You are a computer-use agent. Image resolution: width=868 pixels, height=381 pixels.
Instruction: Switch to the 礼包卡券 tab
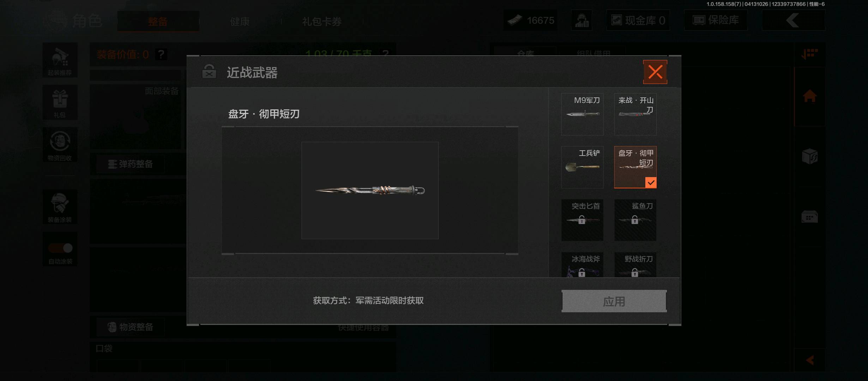coord(322,22)
